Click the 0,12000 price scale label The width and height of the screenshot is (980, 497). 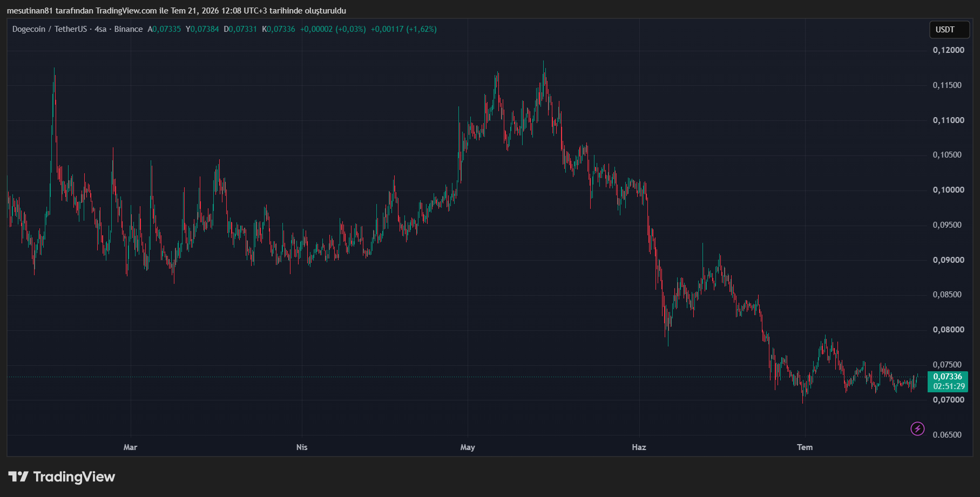tap(948, 50)
